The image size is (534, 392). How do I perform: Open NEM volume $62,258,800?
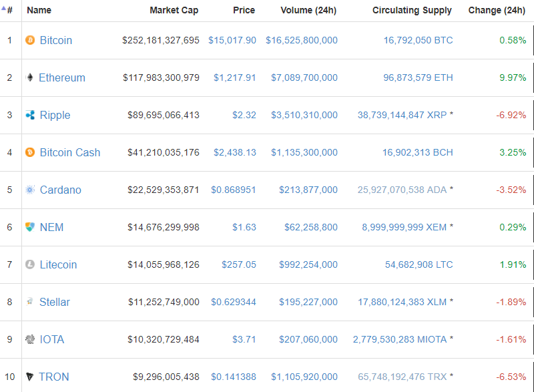tap(311, 227)
